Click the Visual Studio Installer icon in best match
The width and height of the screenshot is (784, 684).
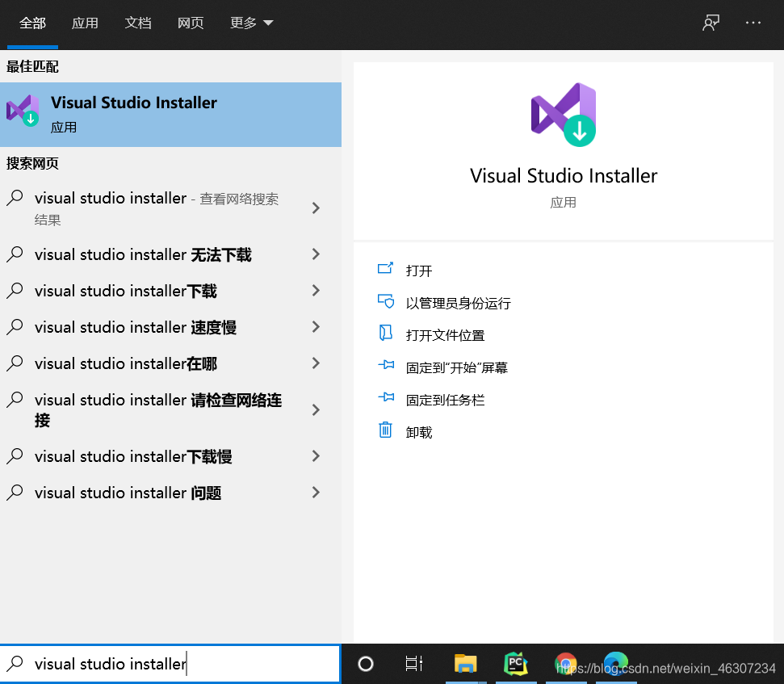[x=23, y=111]
